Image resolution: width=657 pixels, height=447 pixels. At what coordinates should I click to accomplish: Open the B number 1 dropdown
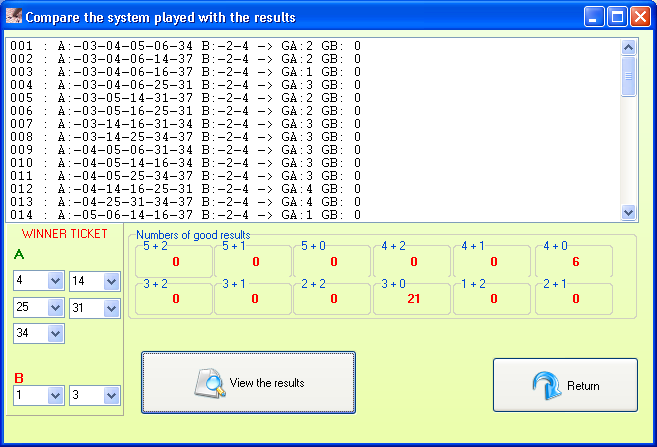55,395
